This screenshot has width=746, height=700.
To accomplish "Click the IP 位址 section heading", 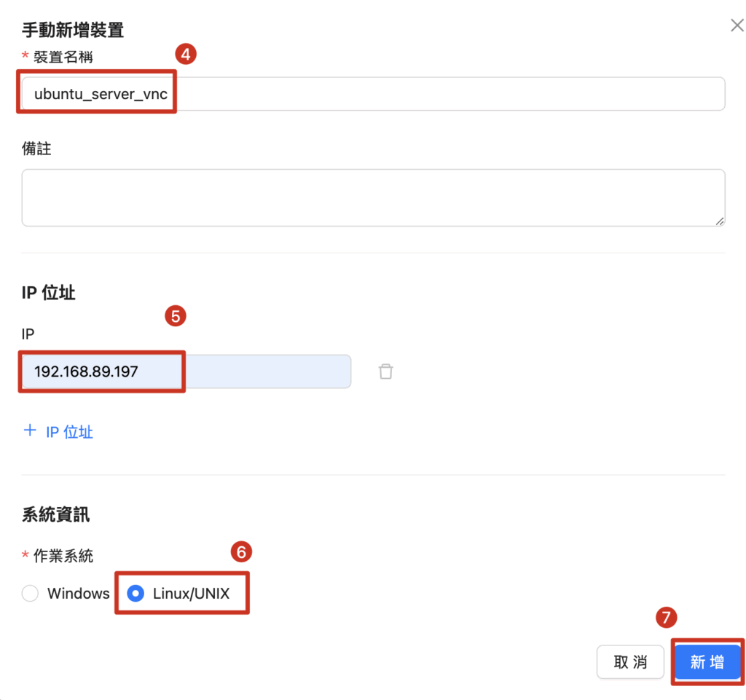I will pos(49,293).
